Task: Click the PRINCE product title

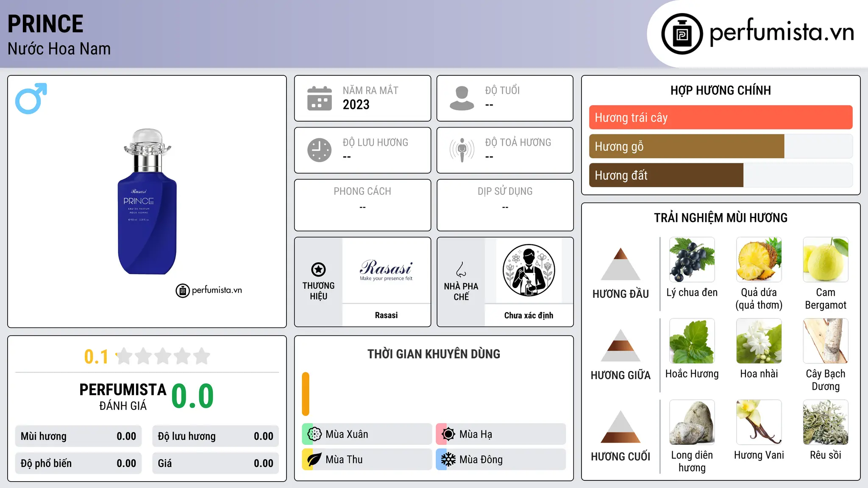Action: pos(45,24)
